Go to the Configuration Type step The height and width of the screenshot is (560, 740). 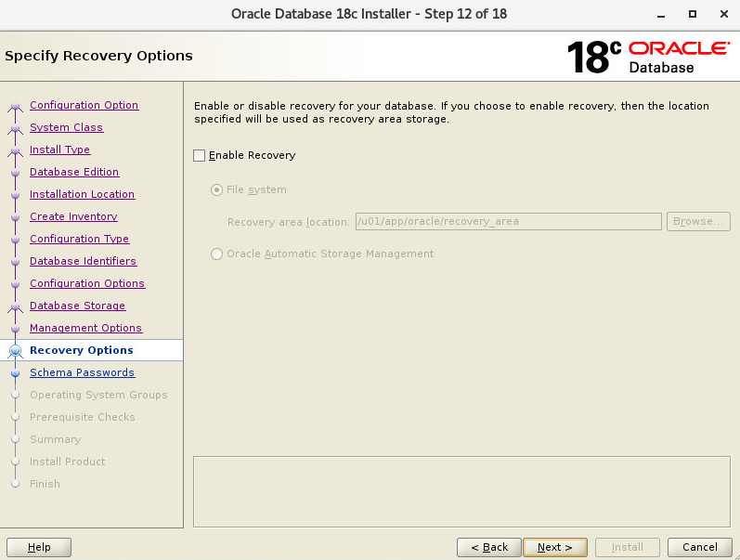[x=79, y=239]
